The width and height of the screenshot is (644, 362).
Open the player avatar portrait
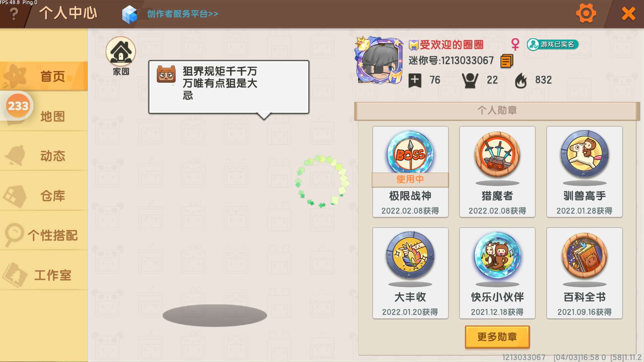click(379, 60)
